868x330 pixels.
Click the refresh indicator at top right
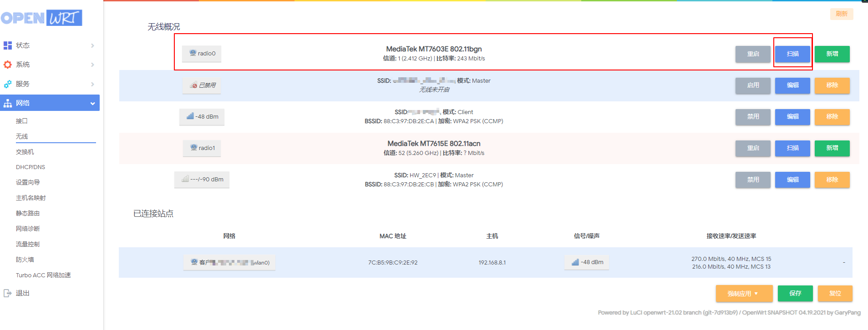click(x=842, y=14)
